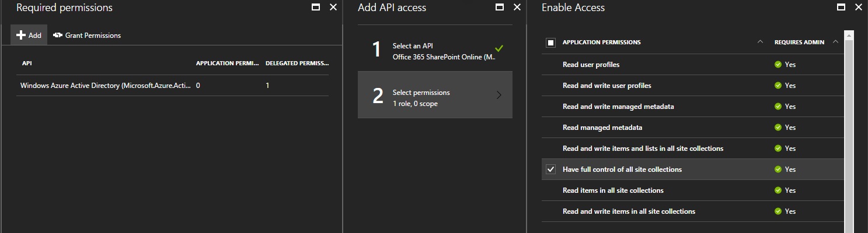Click the Add button in Required permissions
This screenshot has height=233, width=868.
click(29, 35)
